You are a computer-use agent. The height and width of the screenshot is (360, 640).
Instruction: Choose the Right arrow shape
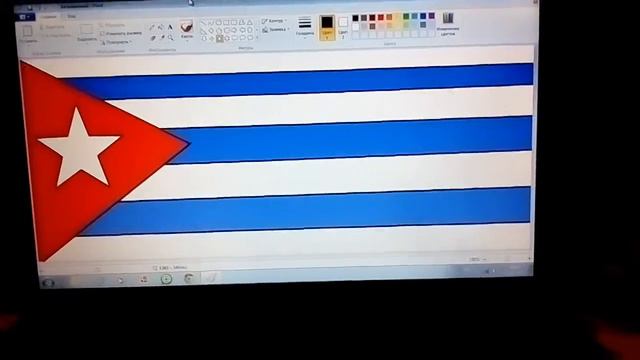tap(235, 30)
